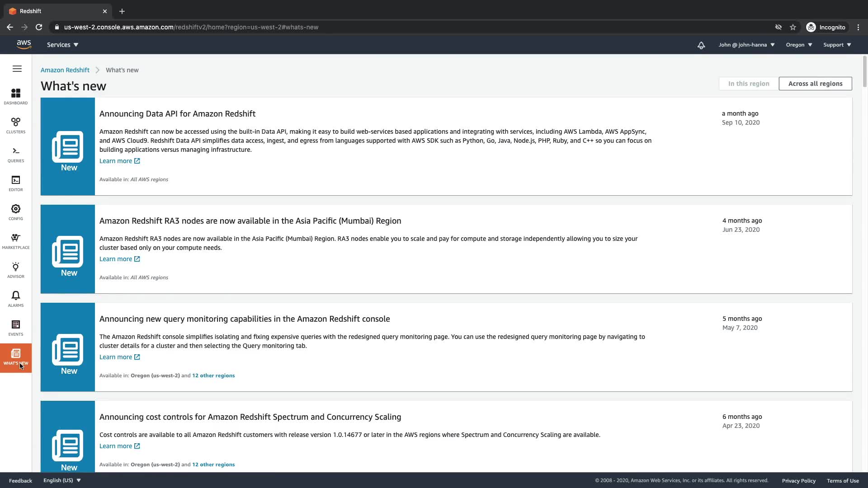868x488 pixels.
Task: Open the Dashboard sidebar icon
Action: (16, 96)
